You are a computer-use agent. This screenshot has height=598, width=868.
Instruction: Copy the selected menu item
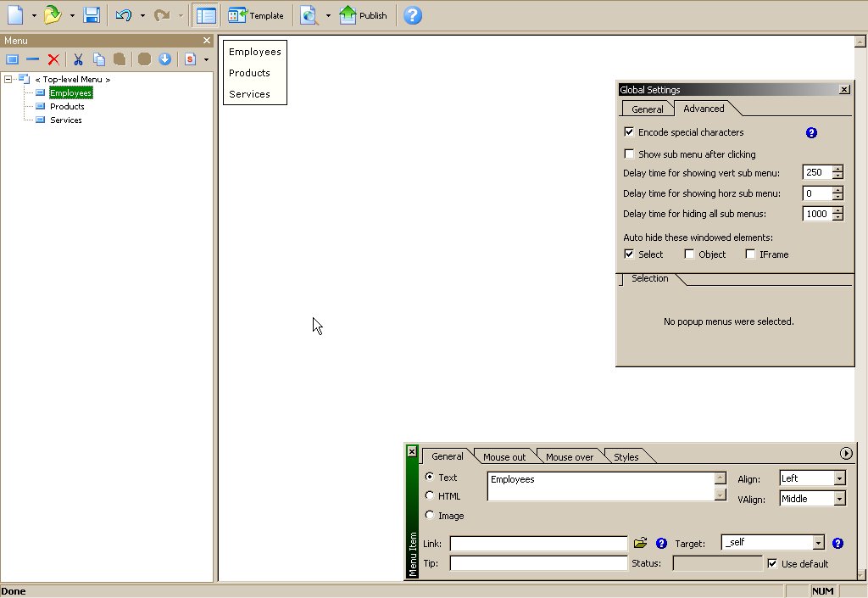(x=99, y=59)
